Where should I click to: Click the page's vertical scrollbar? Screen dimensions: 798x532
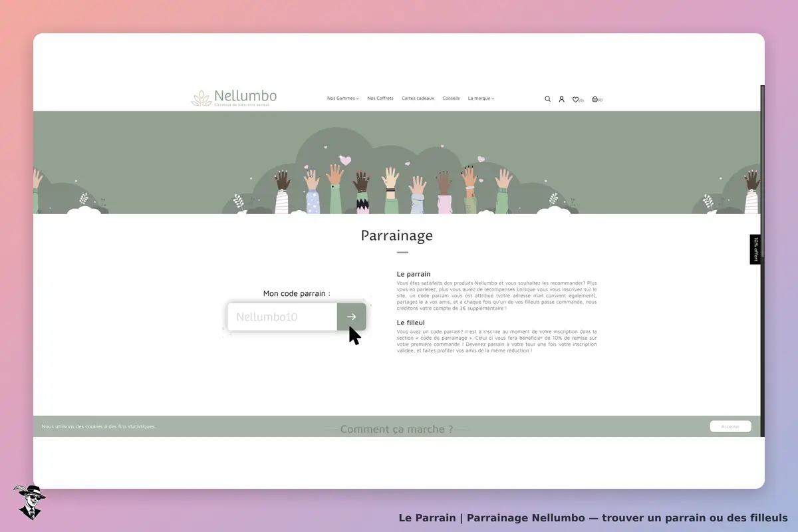tap(762, 261)
